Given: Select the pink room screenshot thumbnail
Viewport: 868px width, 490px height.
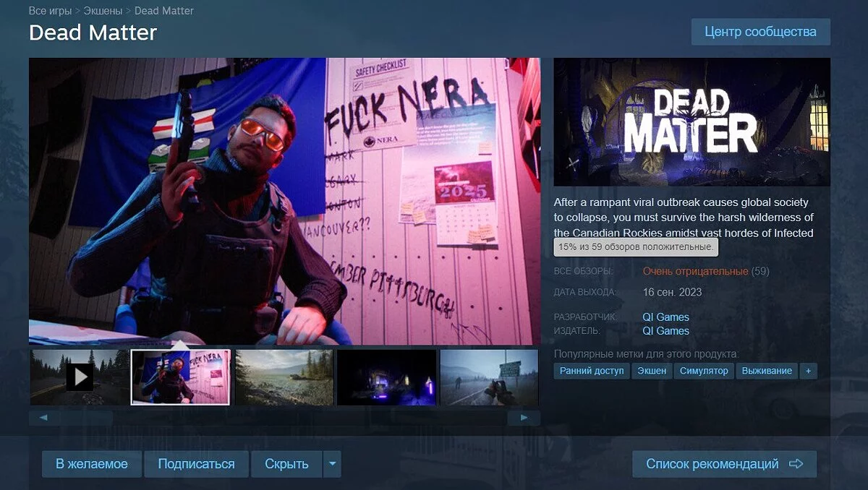Looking at the screenshot, I should click(x=180, y=377).
